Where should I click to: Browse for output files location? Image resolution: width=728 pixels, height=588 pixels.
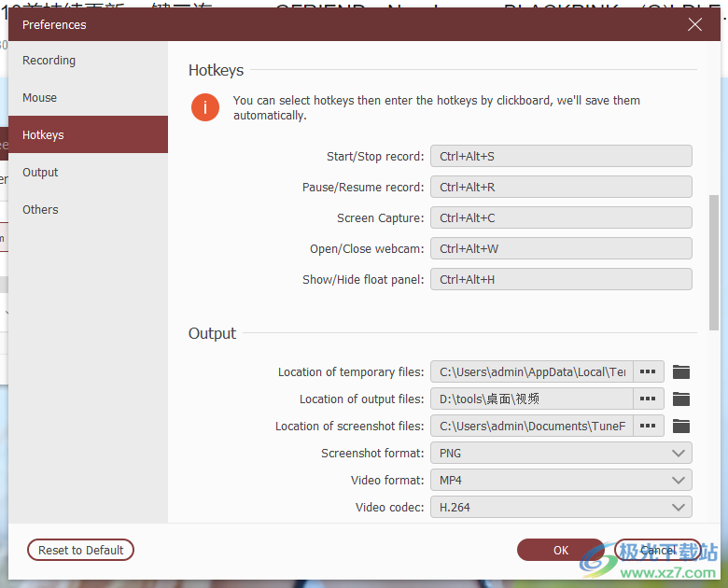[x=648, y=399]
